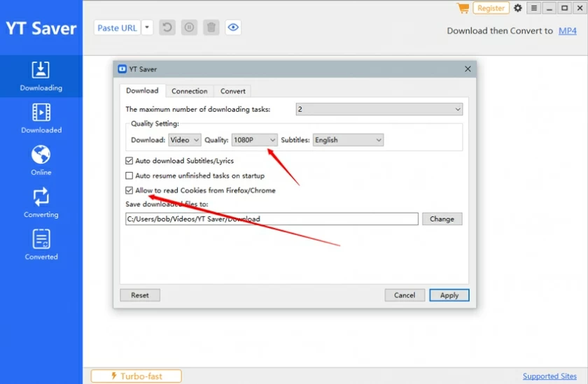The height and width of the screenshot is (384, 588).
Task: Click the YT Saver sidebar logo text
Action: [x=41, y=29]
